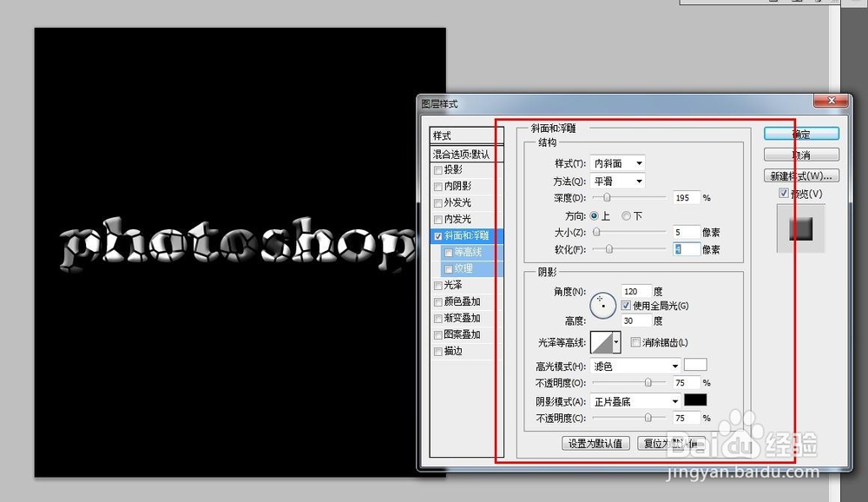Close the 图层样式 layer style dialog
This screenshot has height=502, width=868.
click(831, 101)
